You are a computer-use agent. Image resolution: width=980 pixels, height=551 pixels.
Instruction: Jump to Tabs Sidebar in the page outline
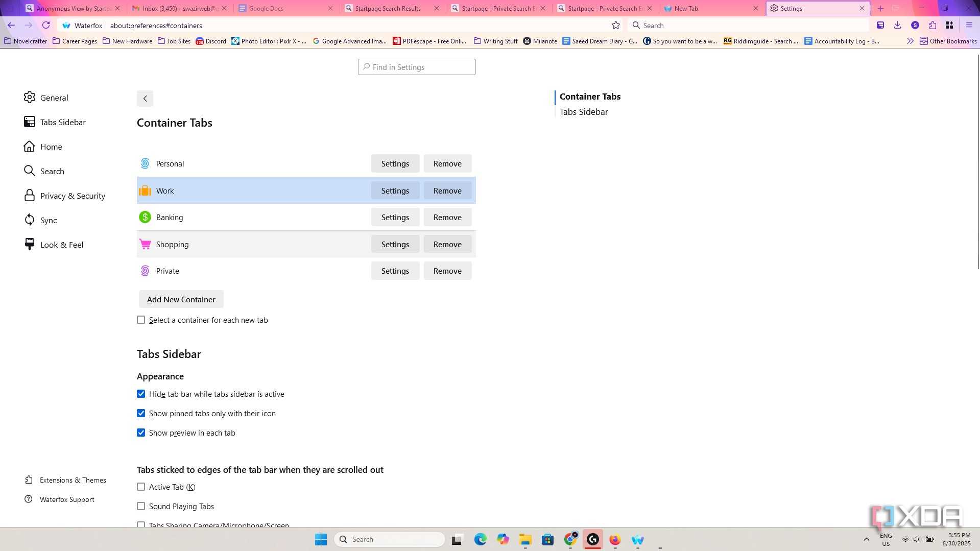(584, 112)
